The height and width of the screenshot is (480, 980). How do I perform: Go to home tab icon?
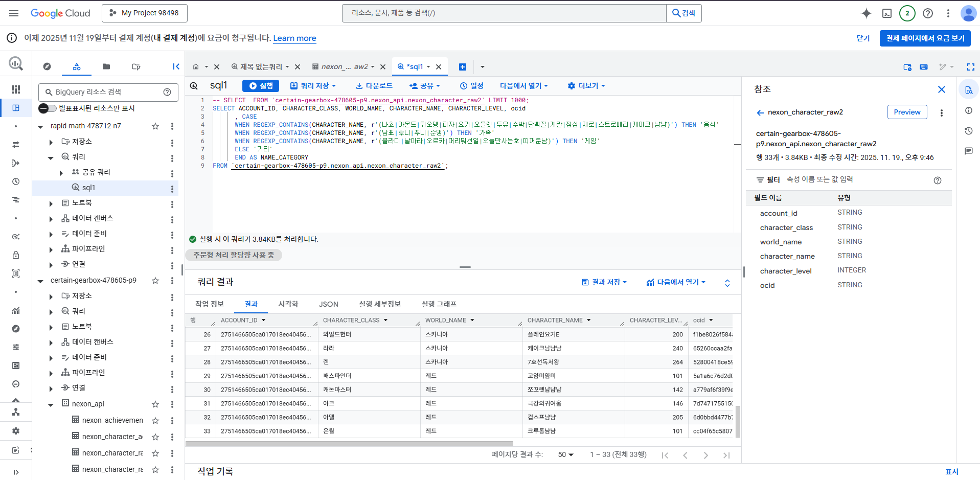click(196, 67)
